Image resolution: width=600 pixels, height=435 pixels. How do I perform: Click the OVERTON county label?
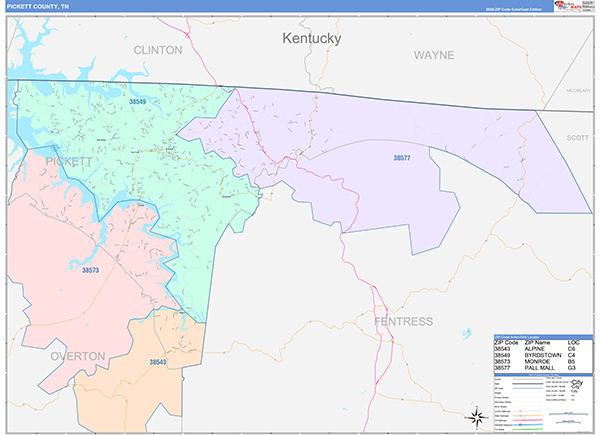(78, 356)
